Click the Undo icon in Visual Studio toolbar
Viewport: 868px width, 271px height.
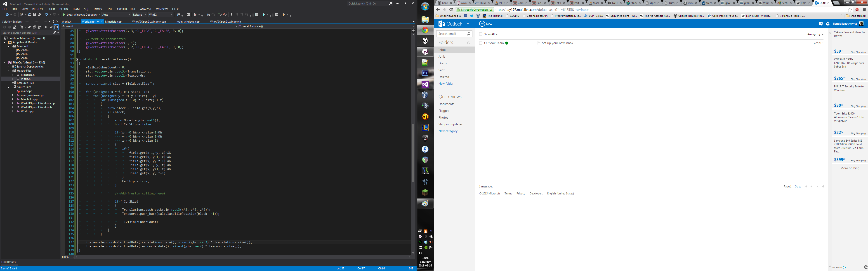click(46, 15)
